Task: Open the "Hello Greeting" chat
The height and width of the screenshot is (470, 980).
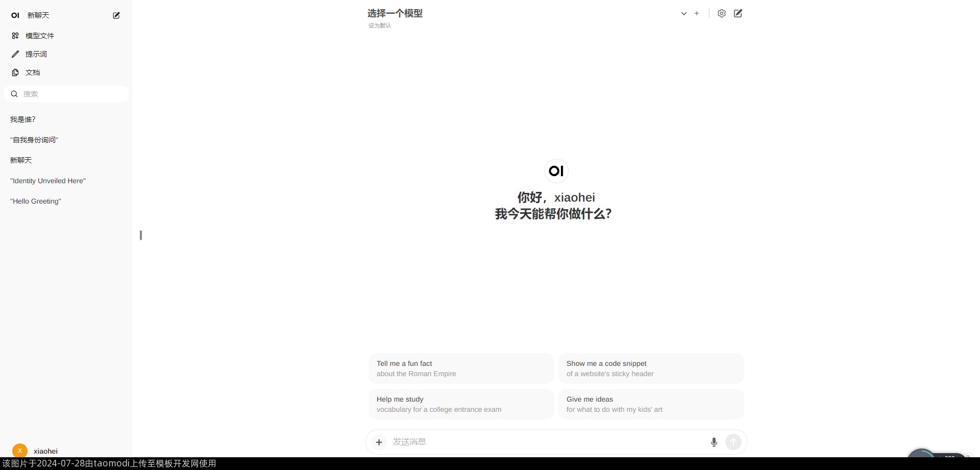Action: (x=36, y=201)
